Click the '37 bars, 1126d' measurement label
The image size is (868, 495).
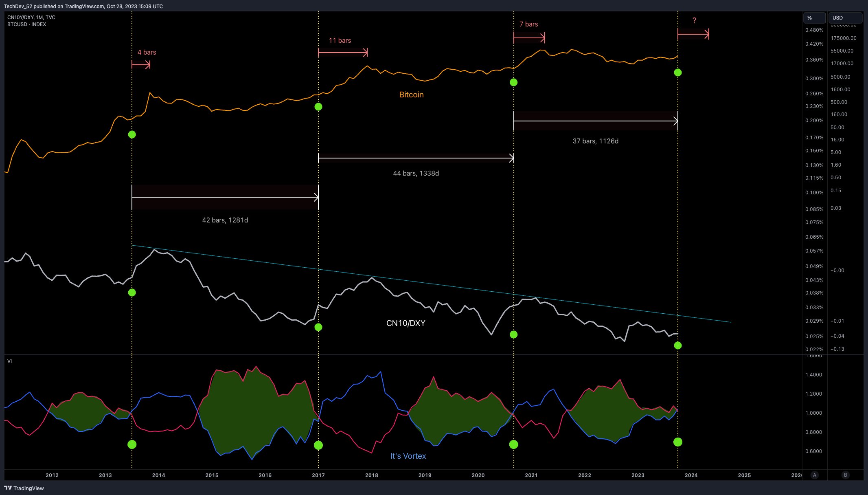click(x=595, y=141)
